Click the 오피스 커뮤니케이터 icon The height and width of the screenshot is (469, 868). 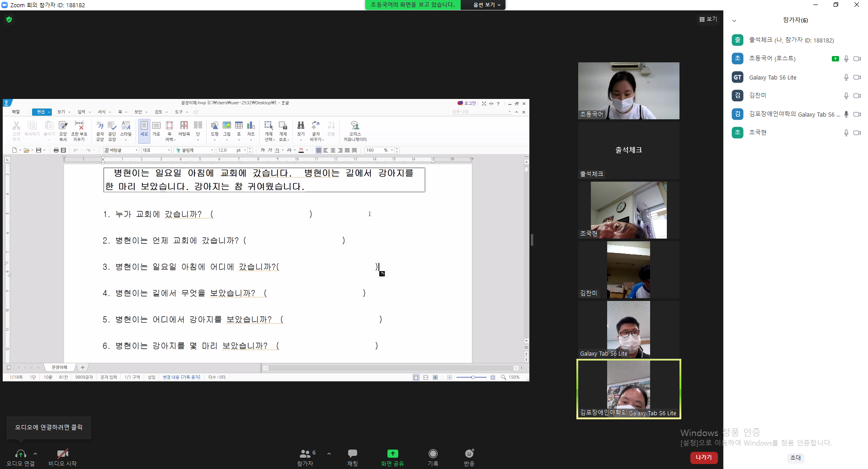pos(355,131)
